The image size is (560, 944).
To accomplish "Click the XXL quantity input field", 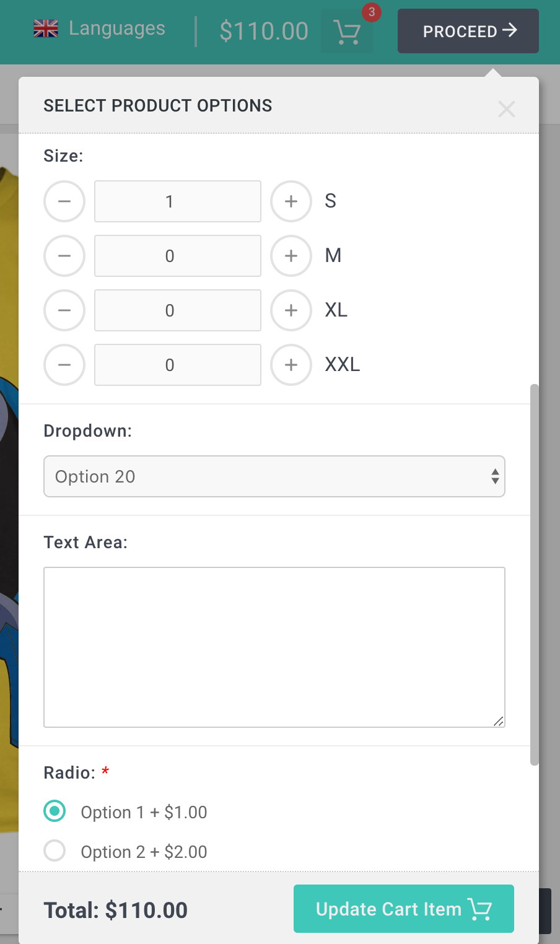I will [x=178, y=365].
